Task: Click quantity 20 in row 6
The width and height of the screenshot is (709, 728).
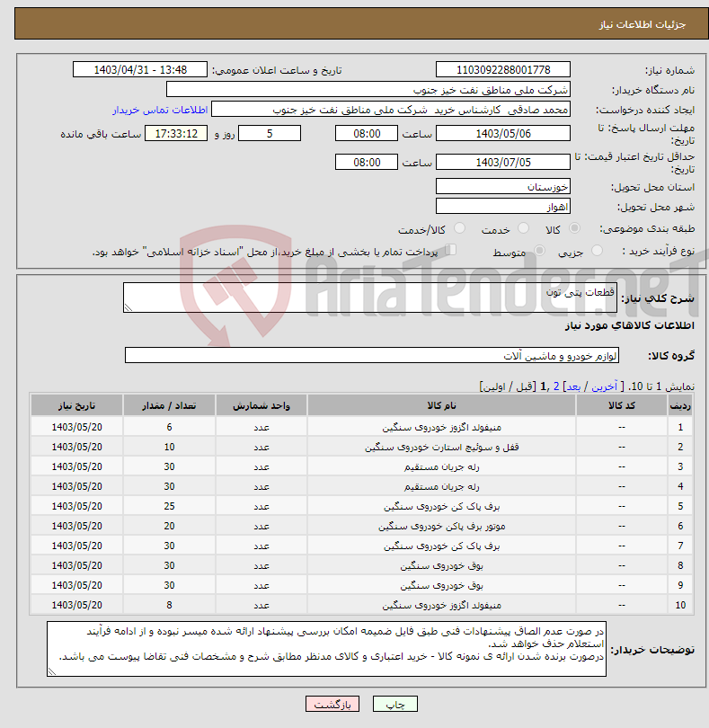Action: (x=169, y=526)
